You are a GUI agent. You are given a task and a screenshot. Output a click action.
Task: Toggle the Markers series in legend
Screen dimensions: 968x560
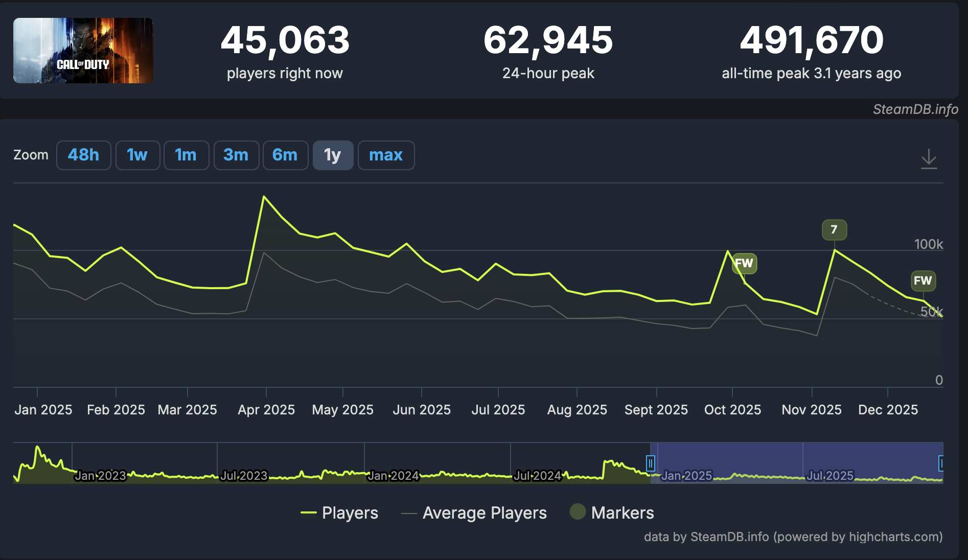click(612, 512)
